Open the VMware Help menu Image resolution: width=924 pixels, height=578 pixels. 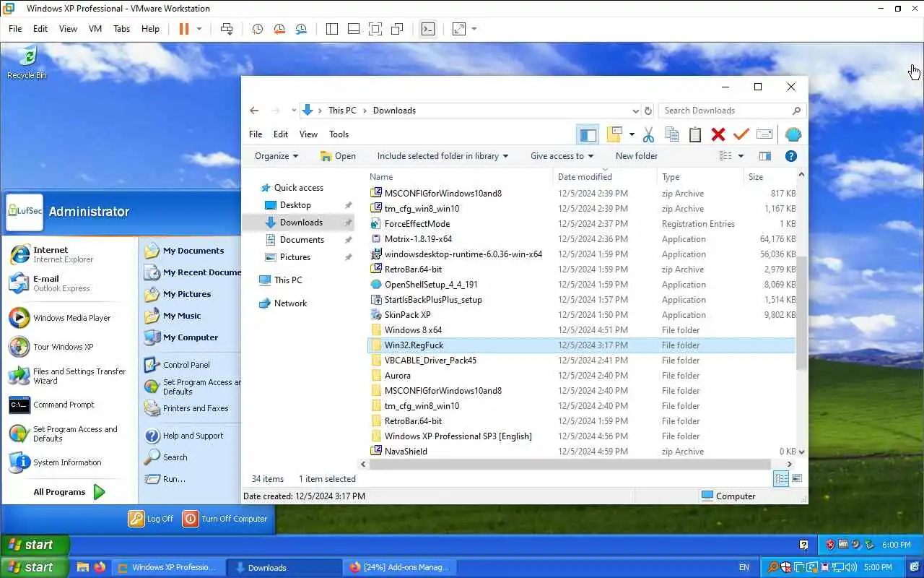[150, 29]
